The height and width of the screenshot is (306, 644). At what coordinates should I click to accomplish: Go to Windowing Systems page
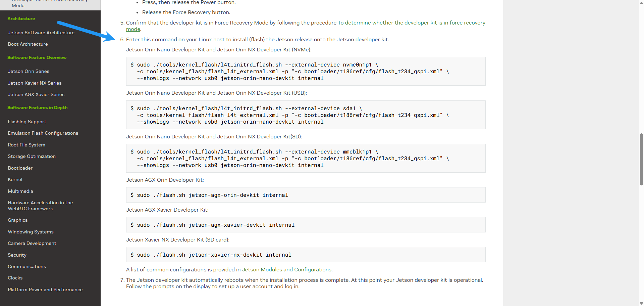tap(31, 232)
